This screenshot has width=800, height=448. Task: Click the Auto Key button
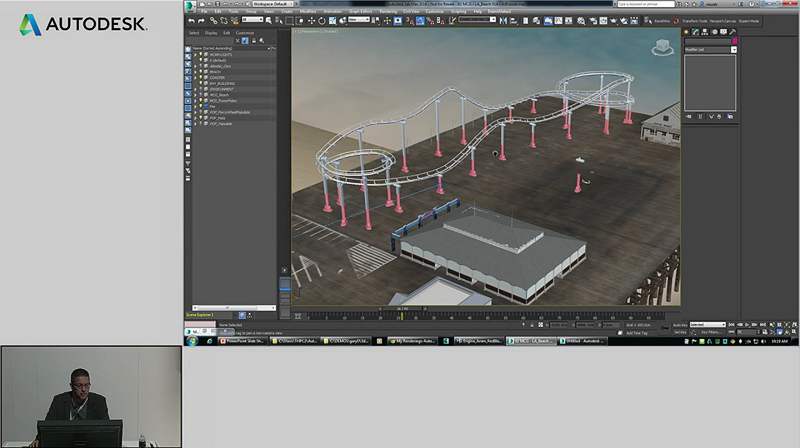680,325
